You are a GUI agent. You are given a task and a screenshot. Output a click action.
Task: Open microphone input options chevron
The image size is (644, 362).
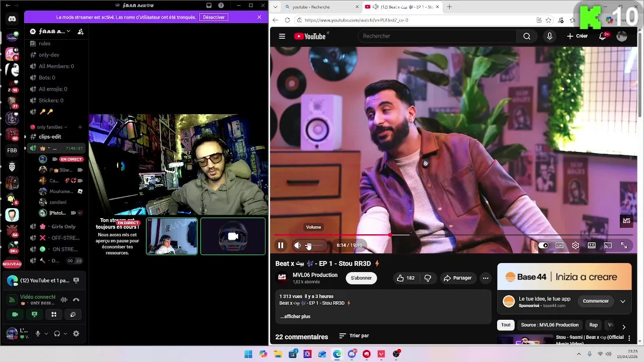pos(46,333)
